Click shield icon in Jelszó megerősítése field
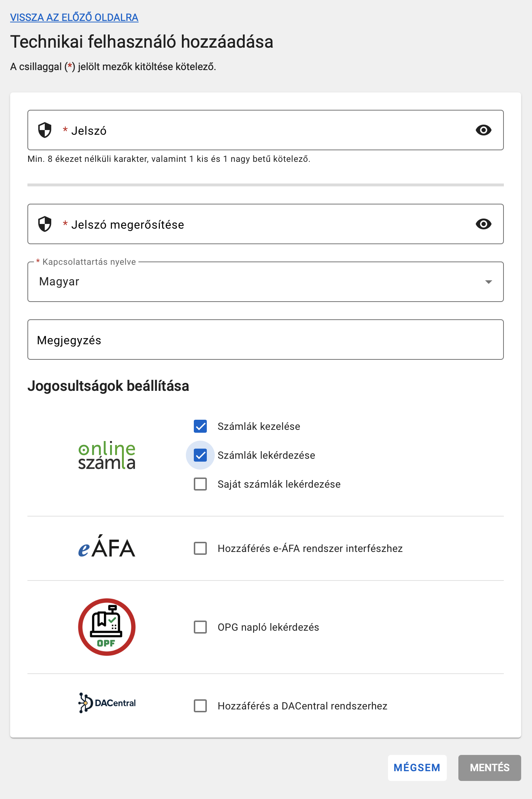The image size is (532, 799). 45,224
